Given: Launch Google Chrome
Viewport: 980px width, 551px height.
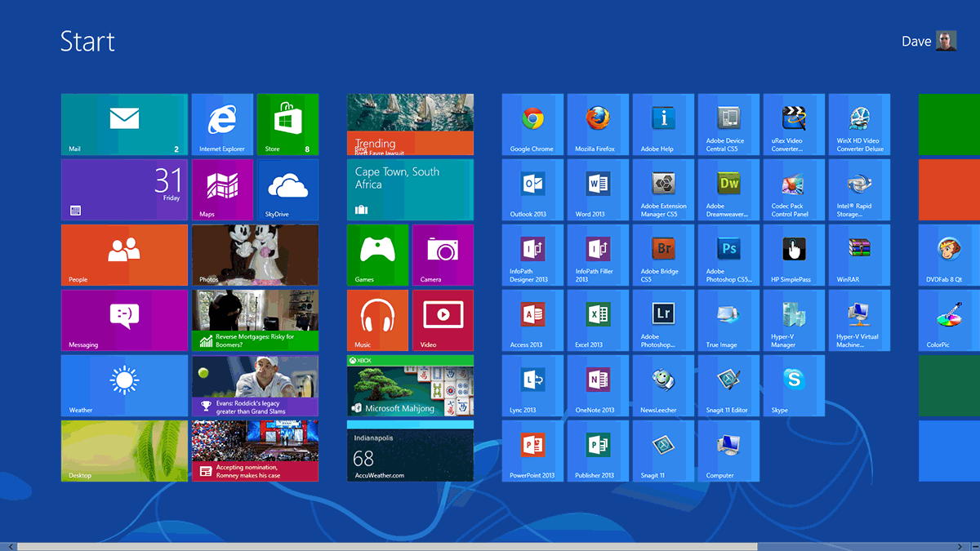Looking at the screenshot, I should [x=532, y=124].
